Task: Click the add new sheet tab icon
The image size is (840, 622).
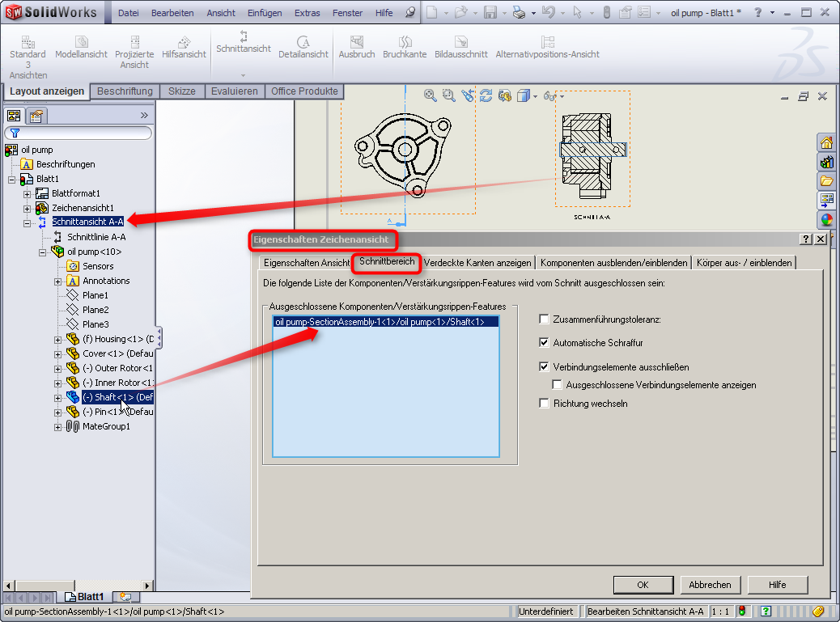Action: tap(125, 597)
